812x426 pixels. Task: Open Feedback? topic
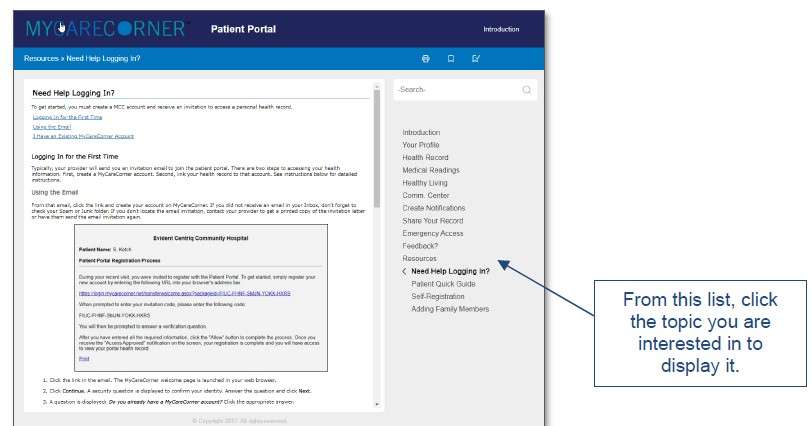pos(420,246)
